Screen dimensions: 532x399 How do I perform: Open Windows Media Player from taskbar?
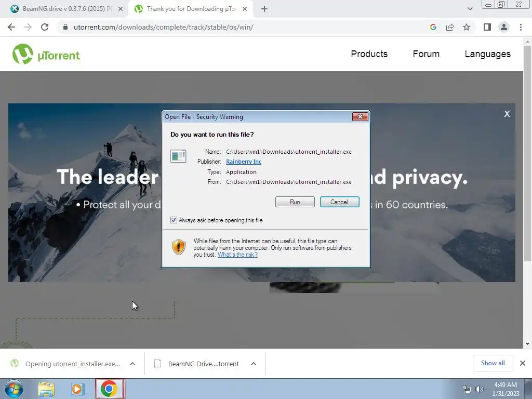pyautogui.click(x=77, y=389)
